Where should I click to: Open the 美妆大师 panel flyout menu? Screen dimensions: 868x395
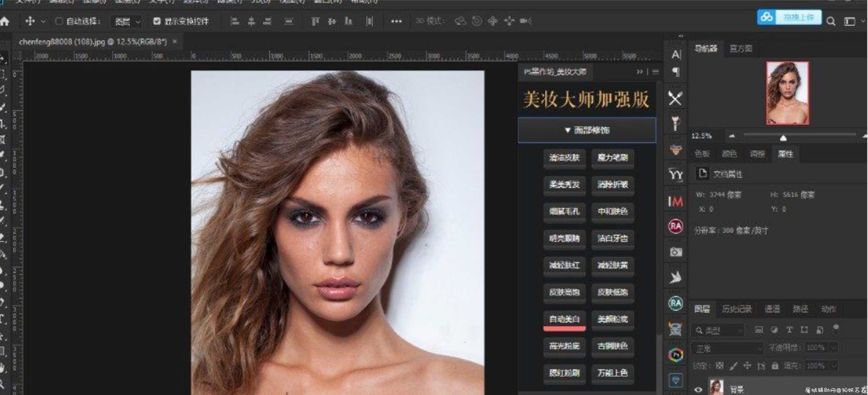tap(656, 72)
